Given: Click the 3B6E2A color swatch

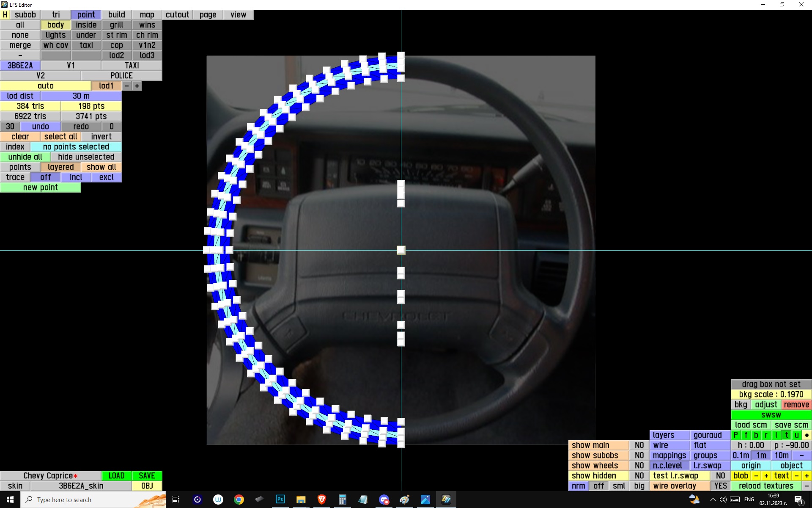Looking at the screenshot, I should (20, 66).
